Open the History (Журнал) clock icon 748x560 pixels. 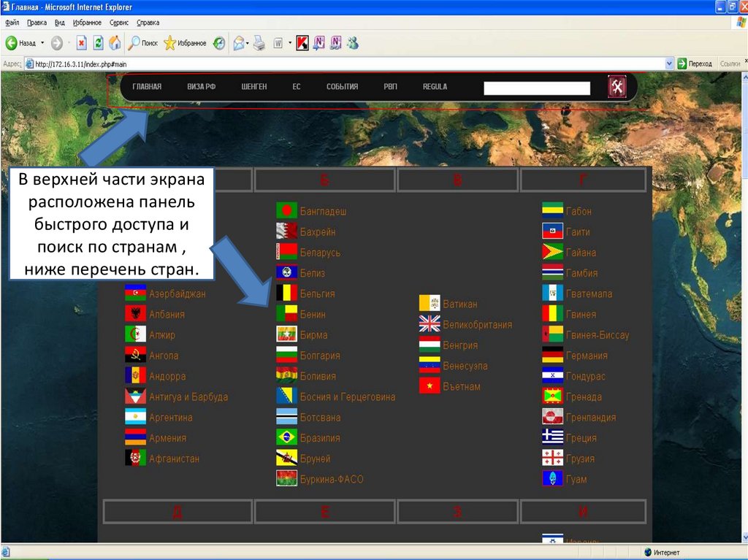point(219,43)
